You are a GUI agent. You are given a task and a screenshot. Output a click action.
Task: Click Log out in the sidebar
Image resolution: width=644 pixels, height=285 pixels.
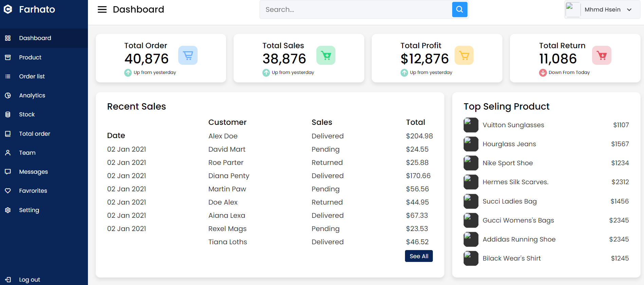pos(30,280)
